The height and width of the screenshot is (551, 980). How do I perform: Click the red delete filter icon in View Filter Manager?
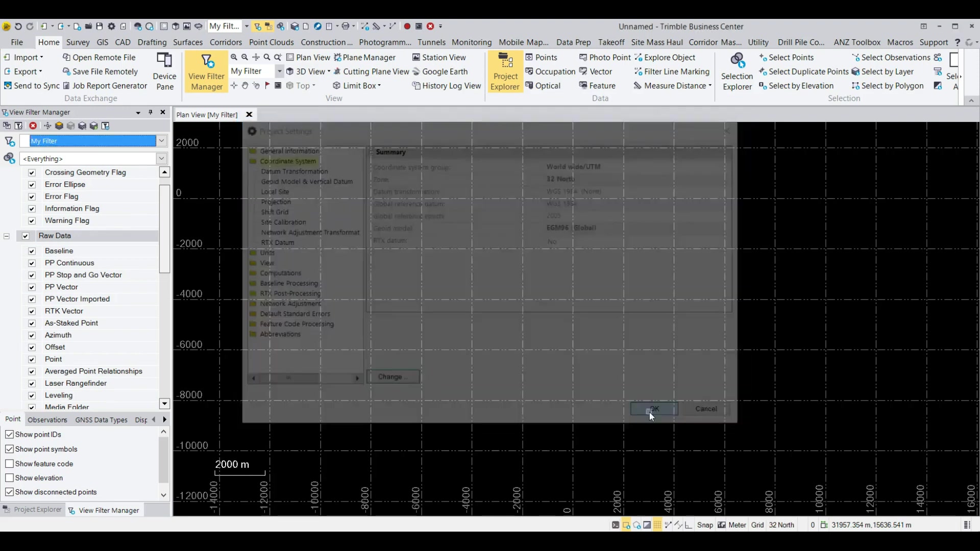pyautogui.click(x=33, y=126)
